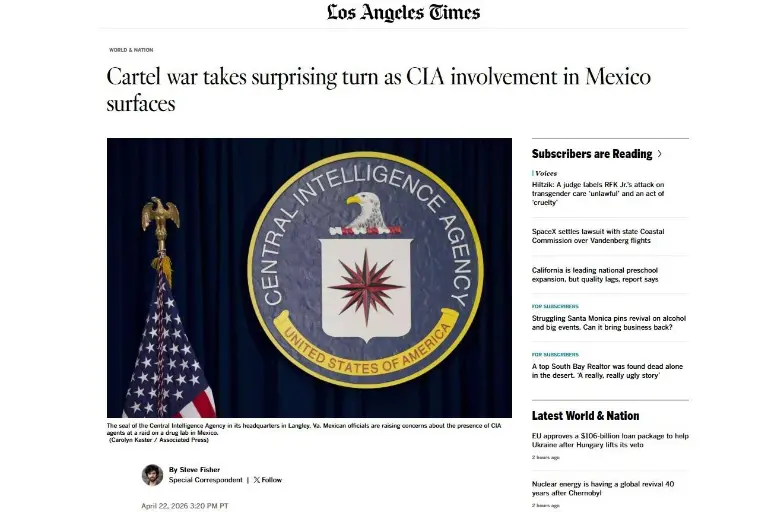Click the Los Angeles Times logo
Viewport: 768px width, 512px height.
(x=403, y=13)
